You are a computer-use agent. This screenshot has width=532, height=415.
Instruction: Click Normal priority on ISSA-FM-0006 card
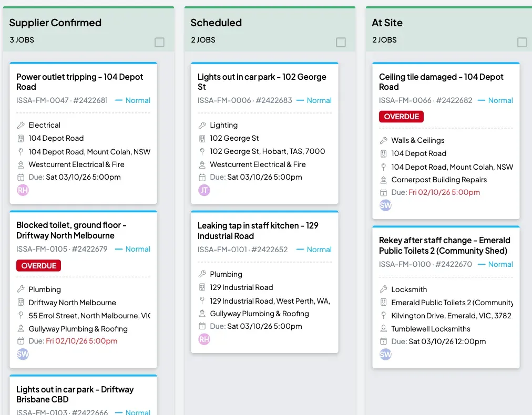(x=314, y=100)
